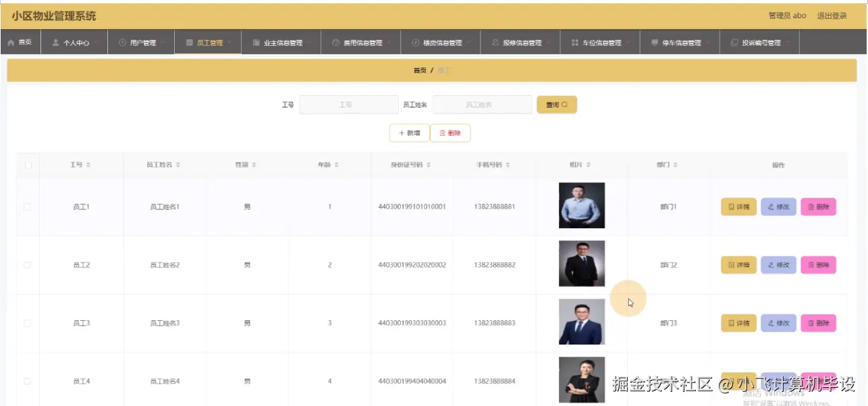Image resolution: width=868 pixels, height=406 pixels.
Task: Delete the 员工2 row via 删除 button
Action: (818, 265)
